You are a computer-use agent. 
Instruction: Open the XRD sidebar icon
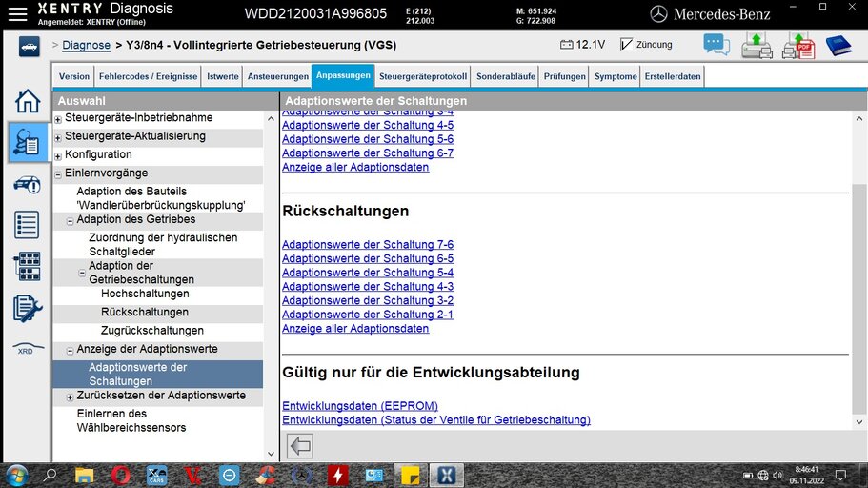tap(27, 349)
